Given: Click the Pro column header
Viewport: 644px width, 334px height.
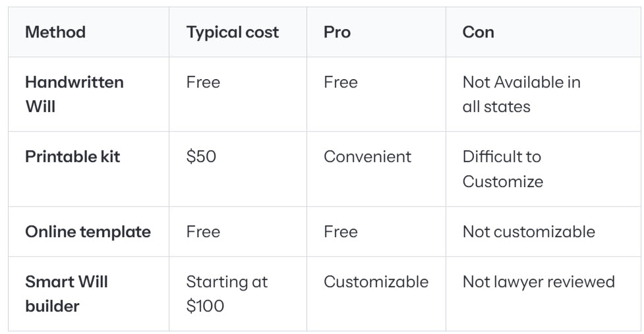Looking at the screenshot, I should tap(337, 32).
